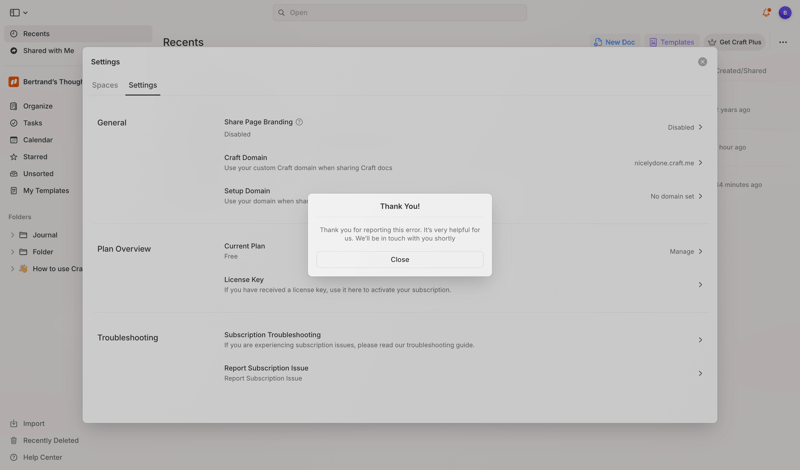
Task: Open Calendar from the sidebar
Action: point(38,140)
